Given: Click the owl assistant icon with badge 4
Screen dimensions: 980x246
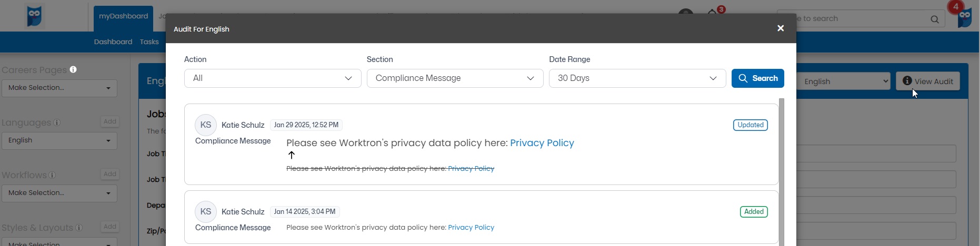Looking at the screenshot, I should pos(965,17).
